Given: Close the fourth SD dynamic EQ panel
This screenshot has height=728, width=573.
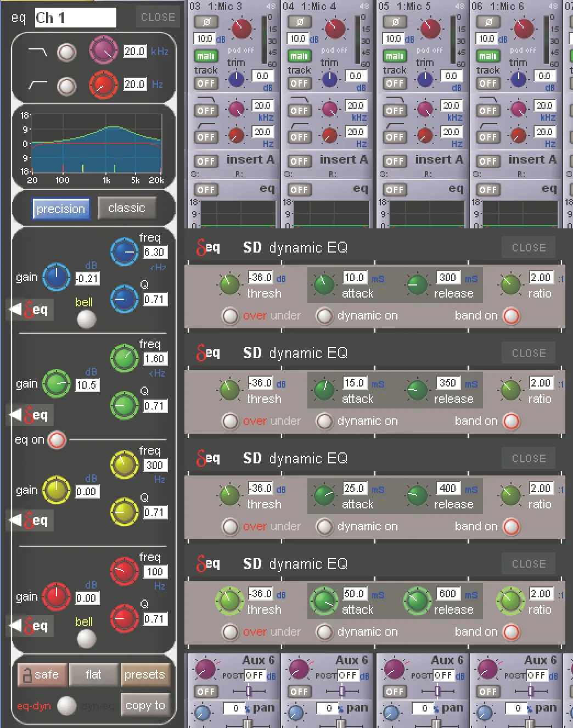Looking at the screenshot, I should click(529, 564).
